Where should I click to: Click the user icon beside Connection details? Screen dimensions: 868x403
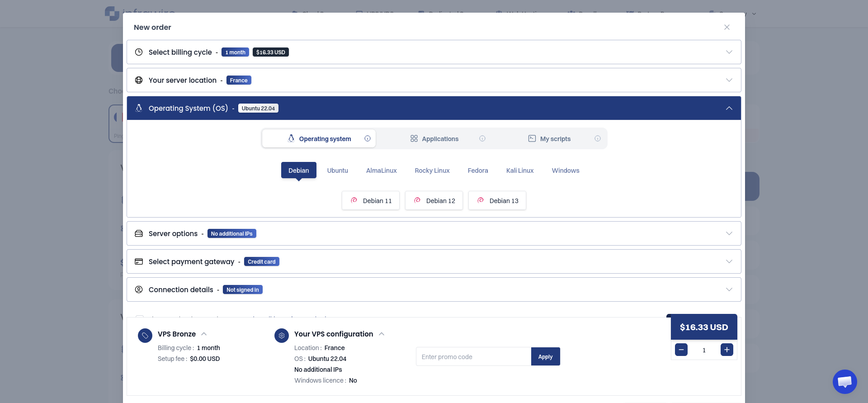[x=139, y=289]
